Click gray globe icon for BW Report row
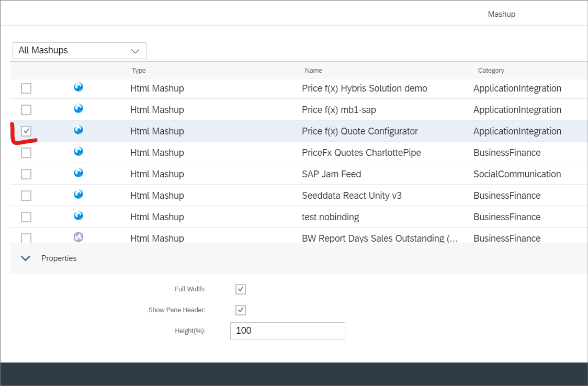 point(78,237)
